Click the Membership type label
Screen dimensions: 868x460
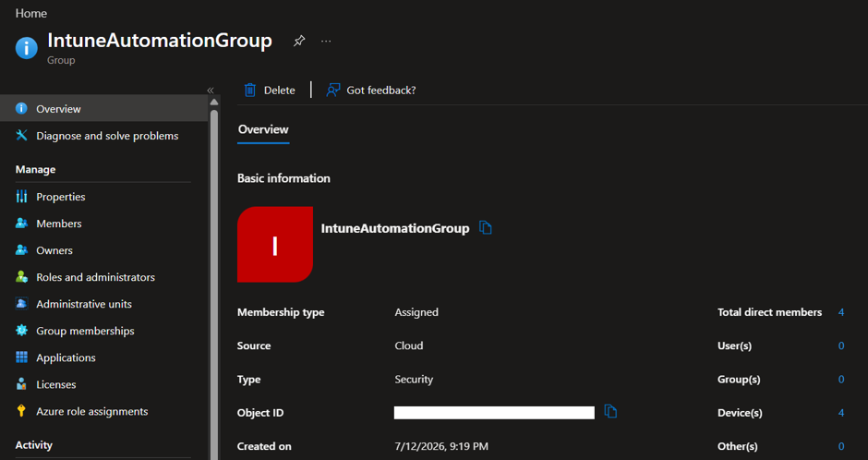coord(281,312)
